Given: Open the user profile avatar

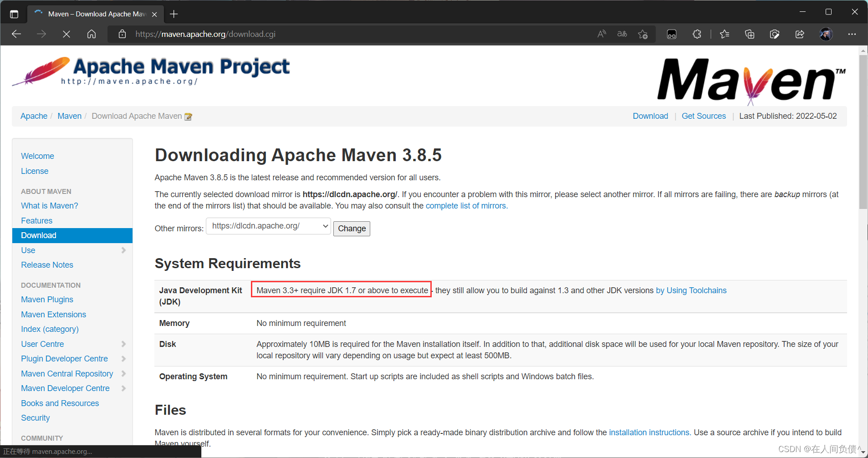Looking at the screenshot, I should coord(826,34).
